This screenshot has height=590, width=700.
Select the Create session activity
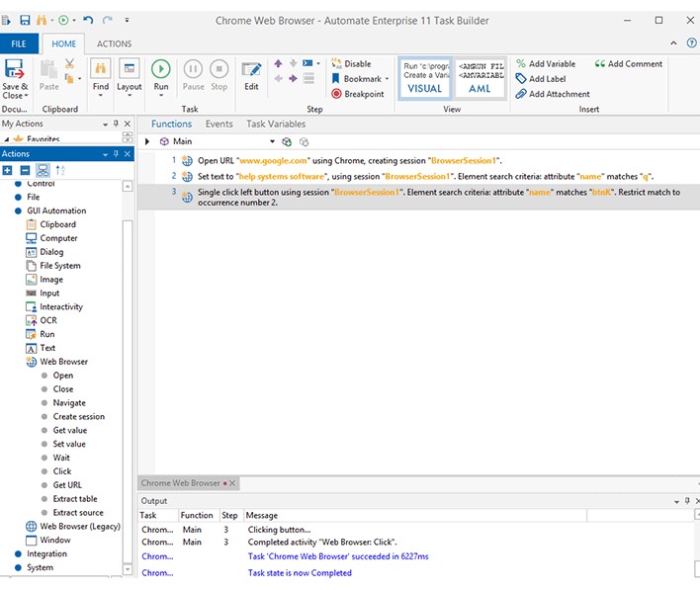78,416
